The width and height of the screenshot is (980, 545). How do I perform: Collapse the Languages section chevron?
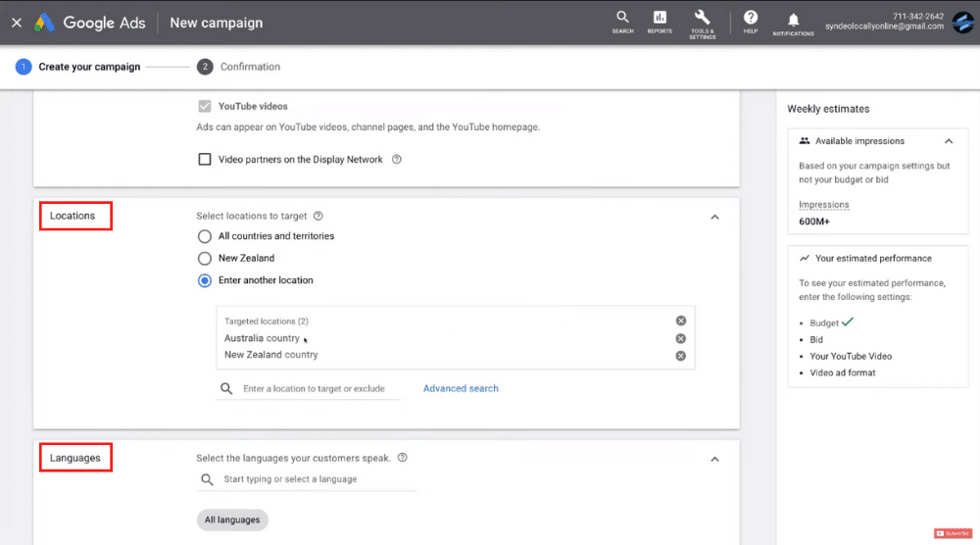pyautogui.click(x=715, y=459)
